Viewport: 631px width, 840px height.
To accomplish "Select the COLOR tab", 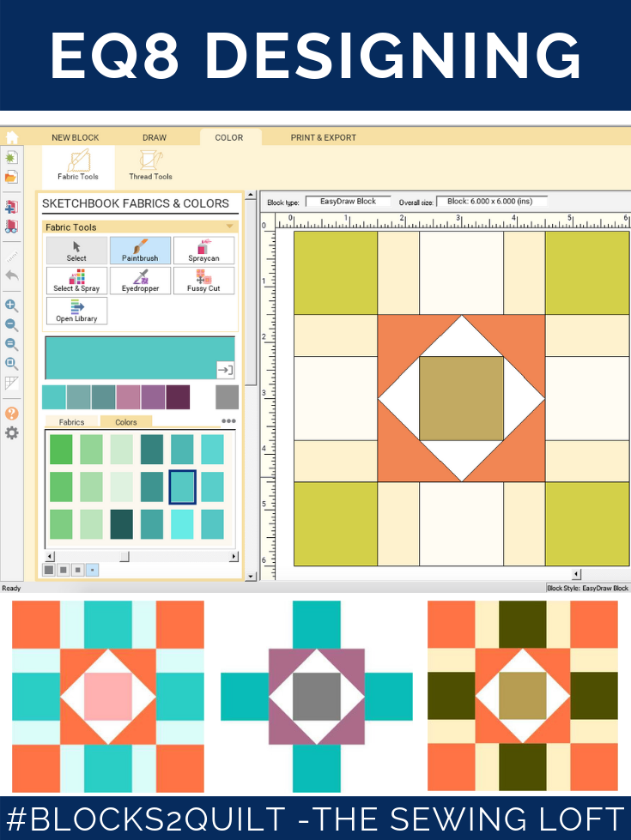I will coord(229,137).
